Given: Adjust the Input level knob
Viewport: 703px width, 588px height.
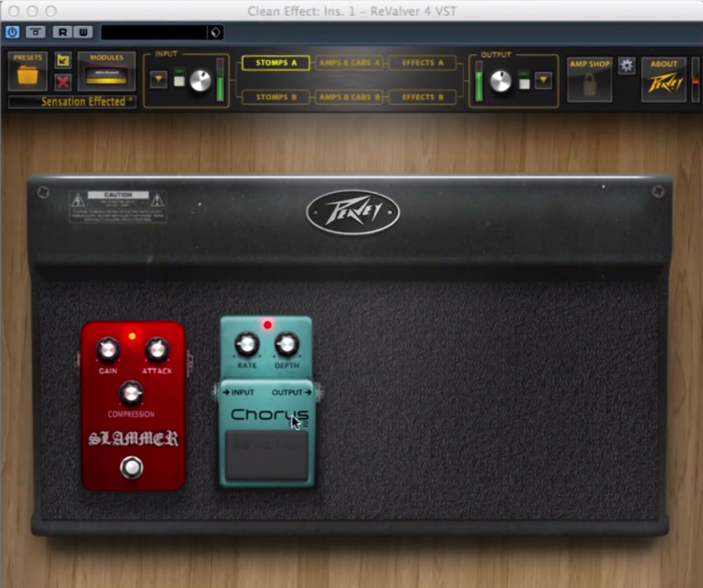Looking at the screenshot, I should pos(200,80).
